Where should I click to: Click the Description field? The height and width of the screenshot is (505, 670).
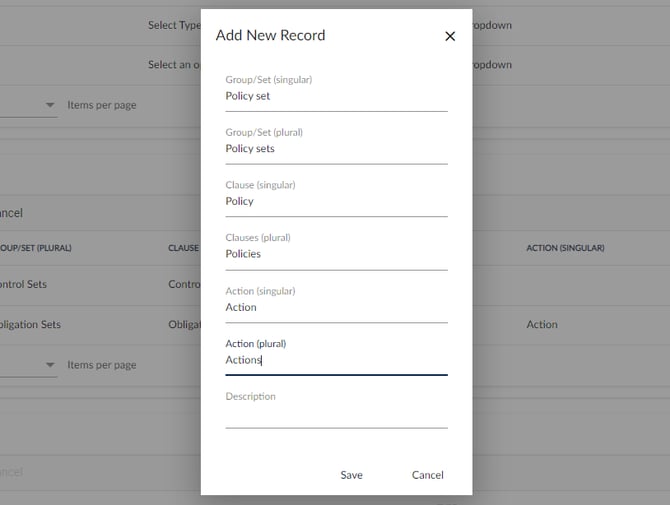click(x=336, y=415)
